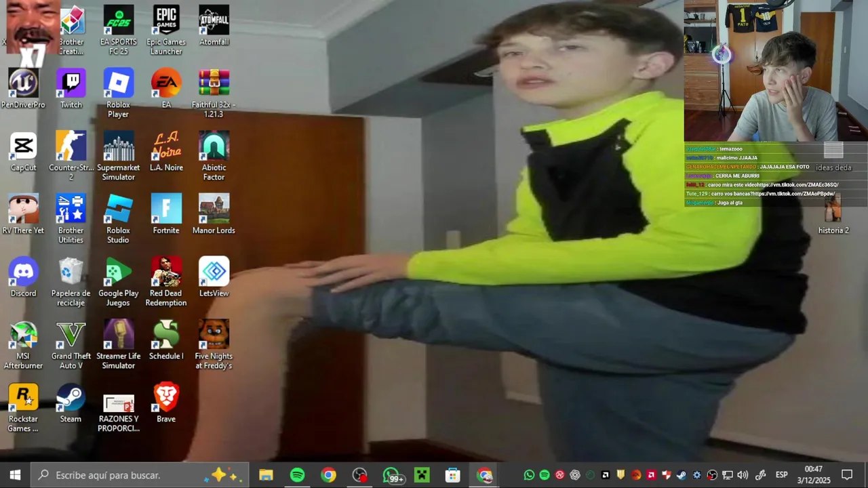Image resolution: width=868 pixels, height=488 pixels.
Task: Click the 'Escribe aquí para buscar' search box
Action: (x=140, y=475)
